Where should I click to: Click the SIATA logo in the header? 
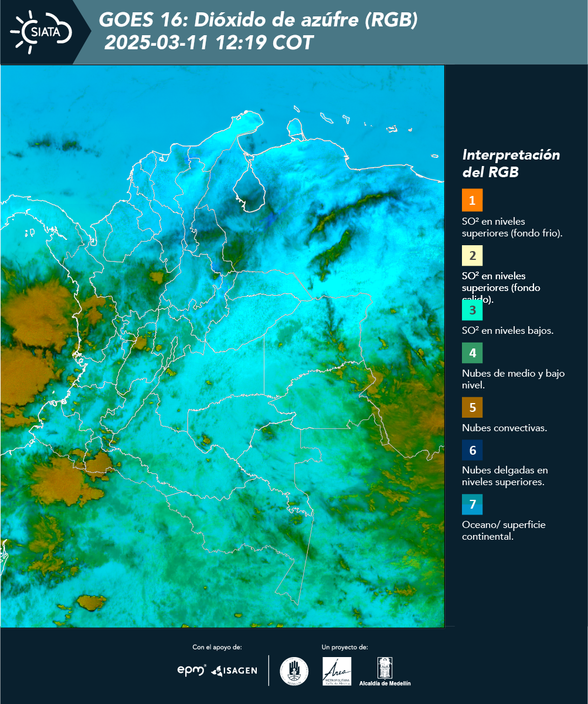tap(41, 31)
